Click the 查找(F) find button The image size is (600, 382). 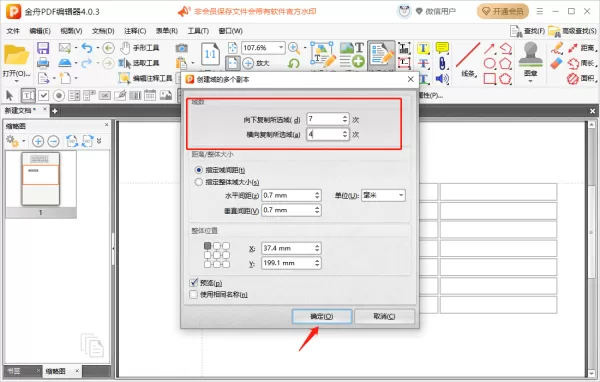click(x=528, y=31)
